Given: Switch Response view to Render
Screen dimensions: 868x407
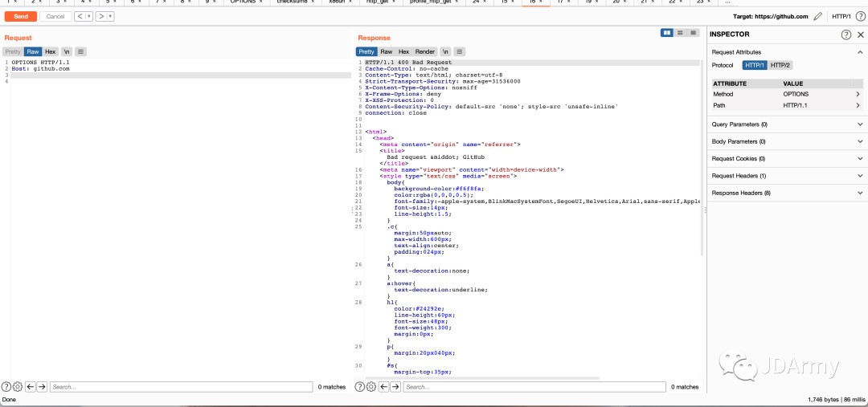Looking at the screenshot, I should click(x=425, y=51).
